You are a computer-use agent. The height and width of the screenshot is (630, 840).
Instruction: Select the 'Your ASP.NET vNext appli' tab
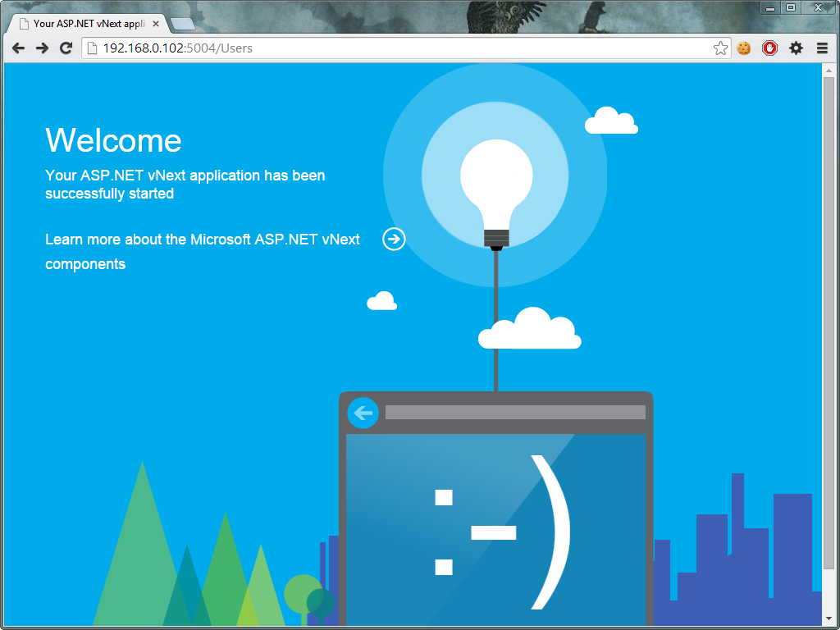[x=89, y=24]
